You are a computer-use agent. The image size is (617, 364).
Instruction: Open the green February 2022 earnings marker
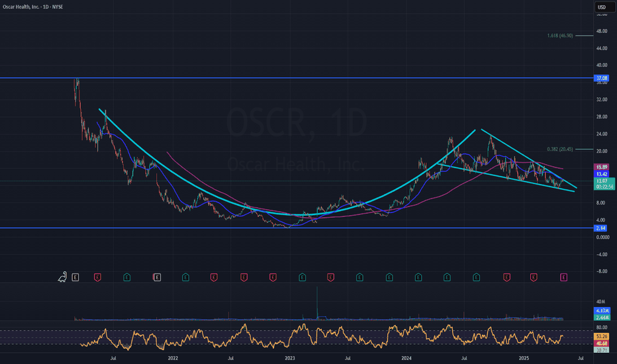(x=185, y=277)
